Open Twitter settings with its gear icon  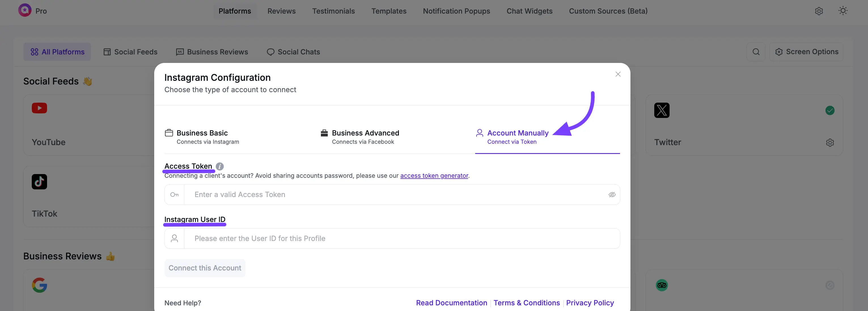[830, 143]
